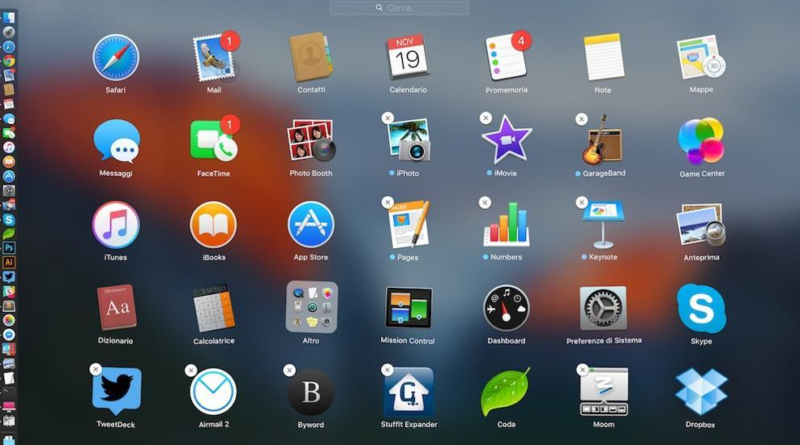Open Photo Booth
The image size is (800, 445).
[311, 140]
